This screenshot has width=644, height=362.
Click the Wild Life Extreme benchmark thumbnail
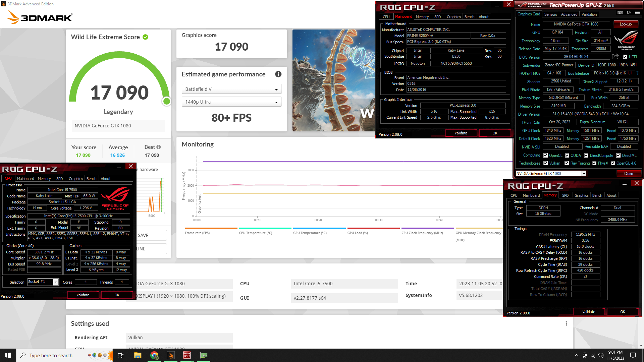pos(333,80)
